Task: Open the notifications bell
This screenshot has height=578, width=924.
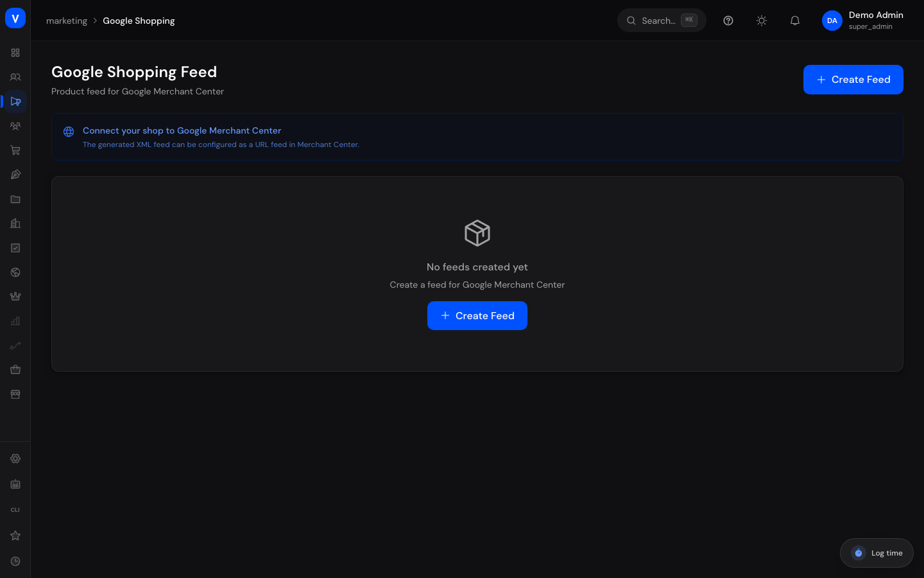Action: click(795, 21)
